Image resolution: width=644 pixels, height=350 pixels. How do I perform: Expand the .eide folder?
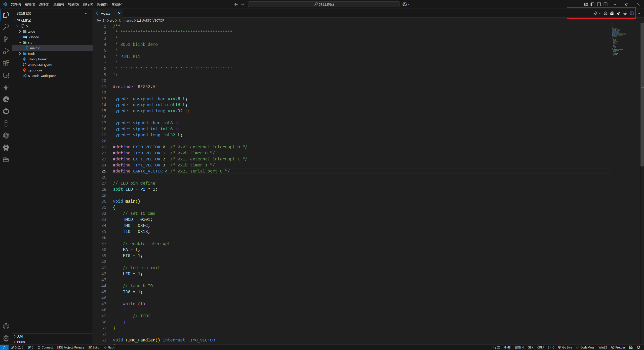20,31
